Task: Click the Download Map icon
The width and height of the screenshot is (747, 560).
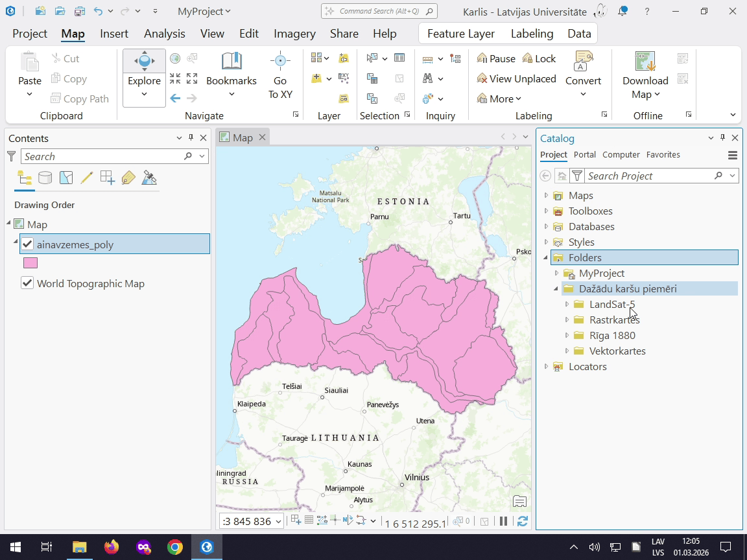Action: (645, 62)
